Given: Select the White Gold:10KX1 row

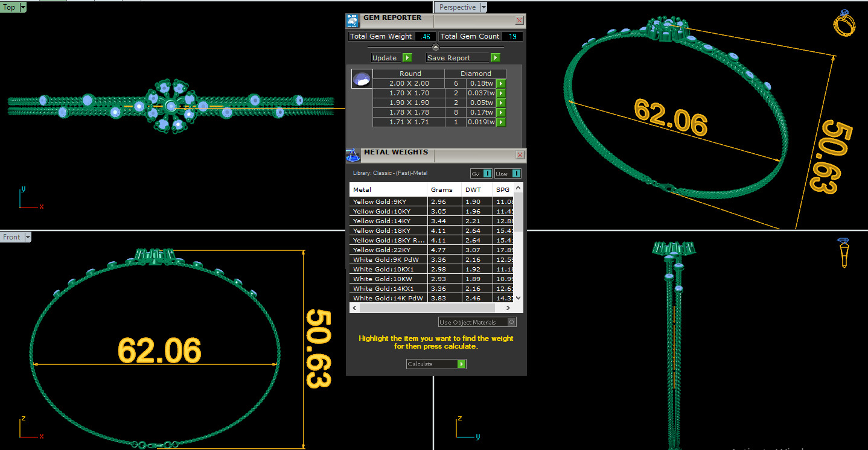Looking at the screenshot, I should point(431,269).
